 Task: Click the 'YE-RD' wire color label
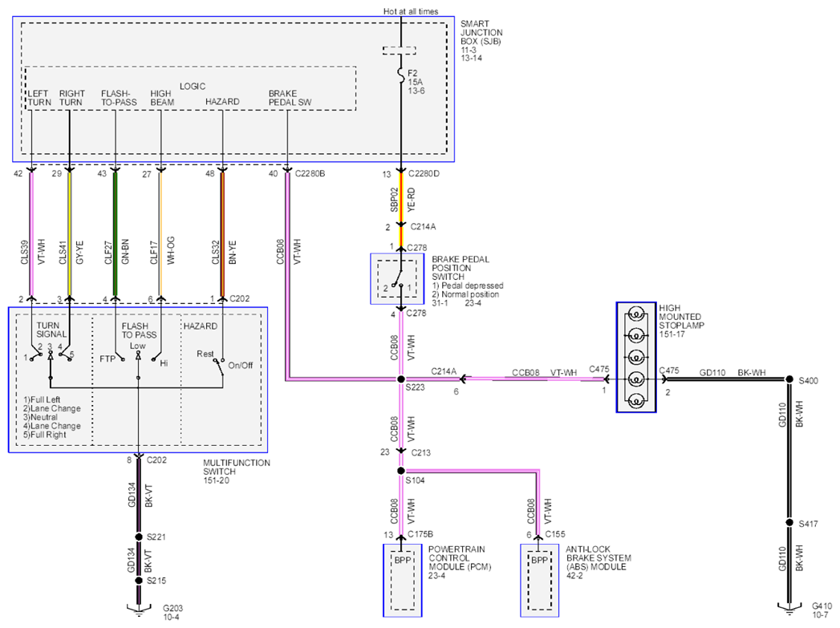tap(412, 200)
